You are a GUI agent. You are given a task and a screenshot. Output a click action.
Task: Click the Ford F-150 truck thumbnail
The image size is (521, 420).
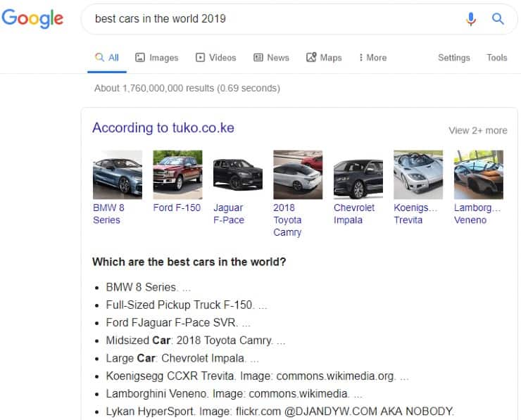(177, 174)
